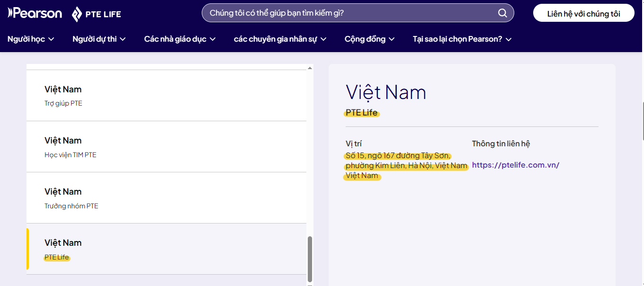Open the Người dự thi menu
644x286 pixels.
coord(99,39)
